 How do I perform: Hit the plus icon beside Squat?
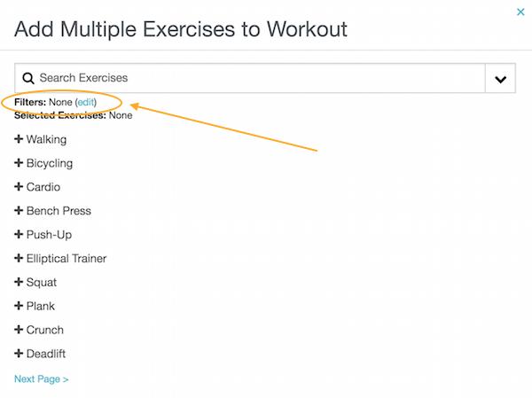pos(20,283)
